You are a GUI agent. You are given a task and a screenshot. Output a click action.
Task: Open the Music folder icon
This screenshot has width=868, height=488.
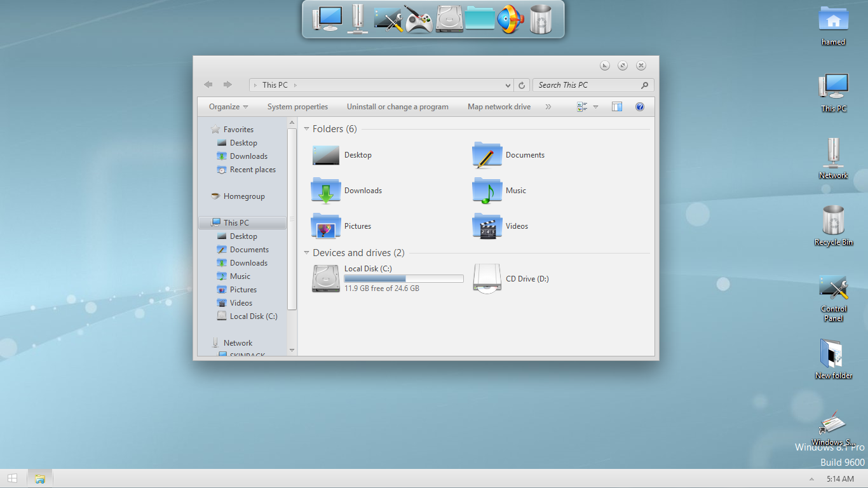[x=487, y=191]
